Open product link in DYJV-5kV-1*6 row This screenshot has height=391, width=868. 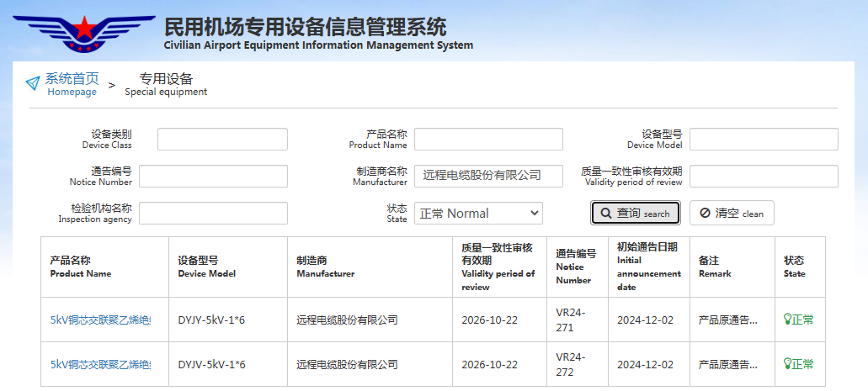pyautogui.click(x=101, y=364)
